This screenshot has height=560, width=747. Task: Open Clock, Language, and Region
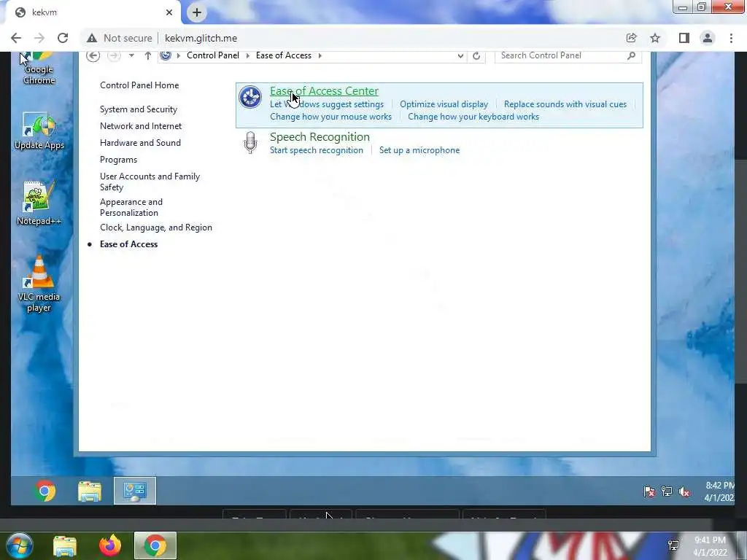point(156,227)
